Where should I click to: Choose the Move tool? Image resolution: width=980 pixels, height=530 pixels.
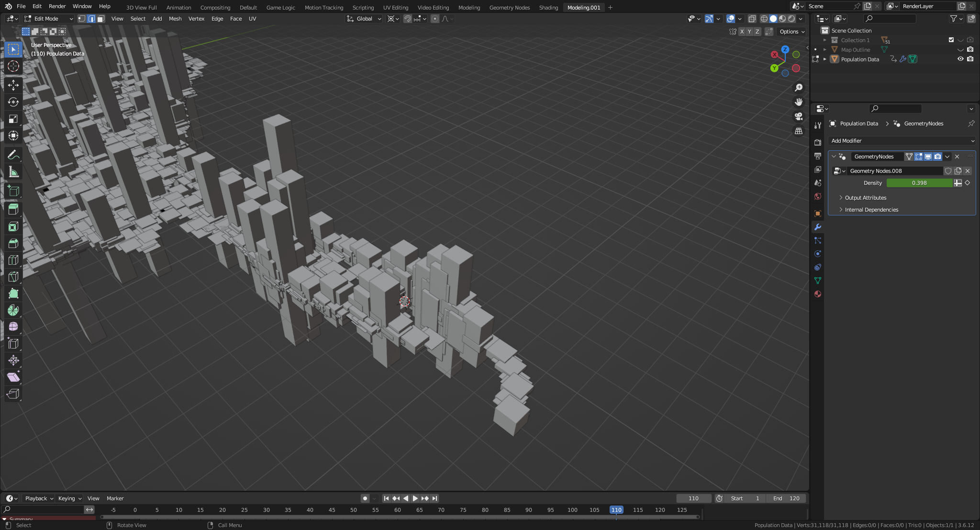coord(13,85)
